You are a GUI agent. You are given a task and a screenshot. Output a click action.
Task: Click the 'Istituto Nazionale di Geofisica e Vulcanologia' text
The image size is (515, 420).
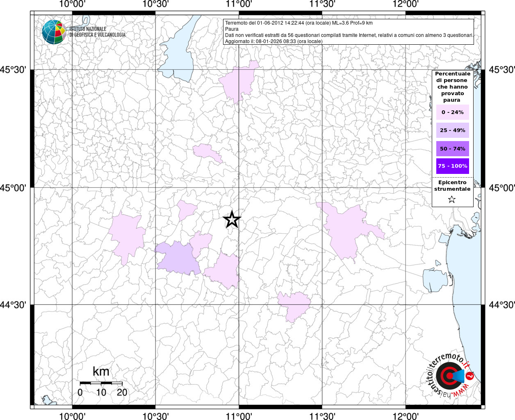coord(97,32)
